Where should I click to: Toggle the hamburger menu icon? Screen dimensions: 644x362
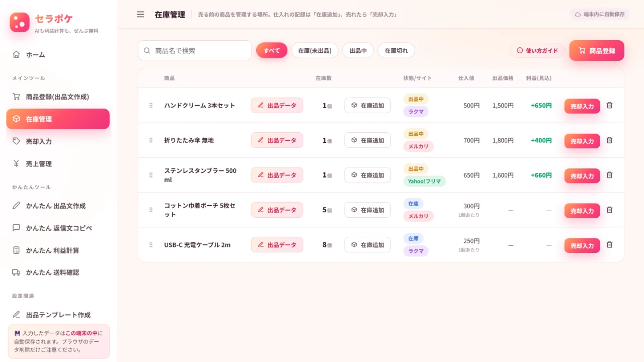click(x=140, y=14)
